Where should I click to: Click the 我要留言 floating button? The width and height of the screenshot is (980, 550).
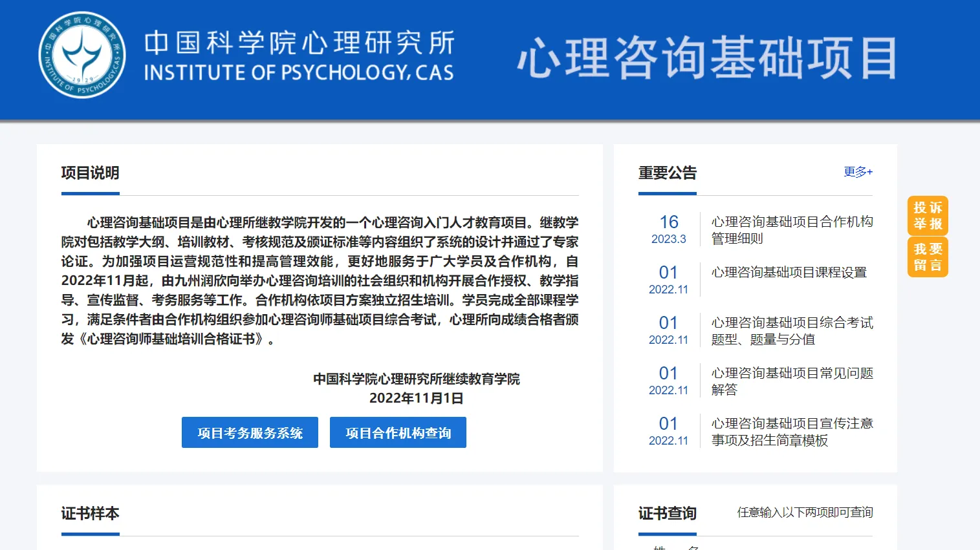(x=928, y=257)
